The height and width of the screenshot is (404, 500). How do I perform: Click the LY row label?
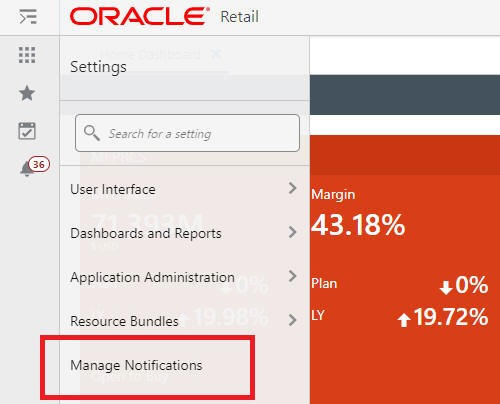click(318, 315)
